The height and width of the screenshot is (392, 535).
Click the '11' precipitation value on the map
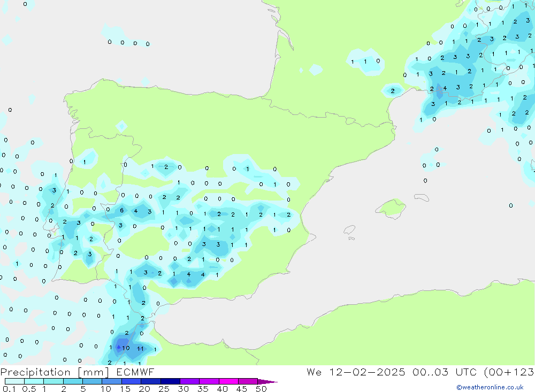[140, 349]
